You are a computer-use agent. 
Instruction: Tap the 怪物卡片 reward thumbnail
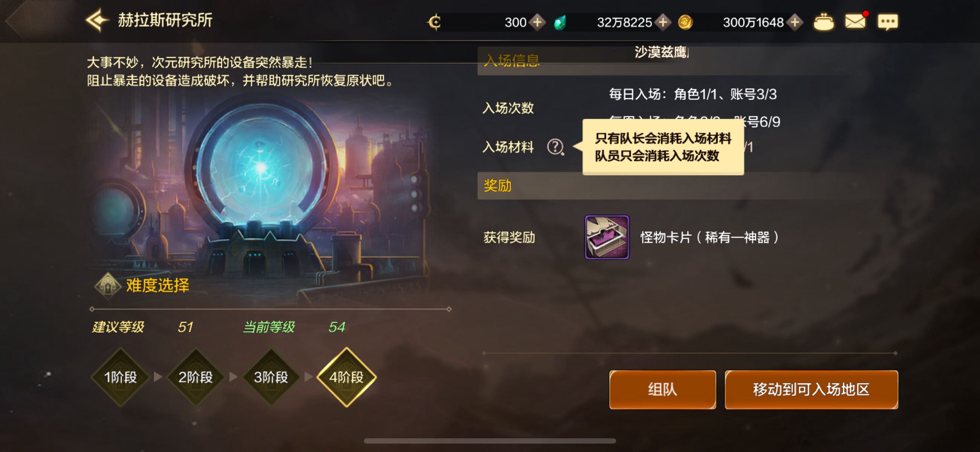[607, 237]
